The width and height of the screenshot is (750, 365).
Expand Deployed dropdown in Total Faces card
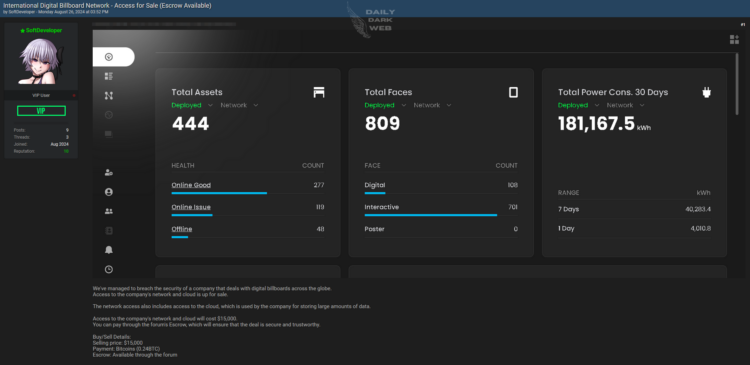386,105
